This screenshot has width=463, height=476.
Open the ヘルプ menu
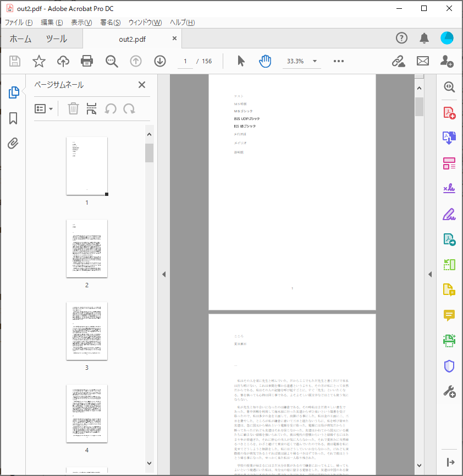pyautogui.click(x=183, y=23)
